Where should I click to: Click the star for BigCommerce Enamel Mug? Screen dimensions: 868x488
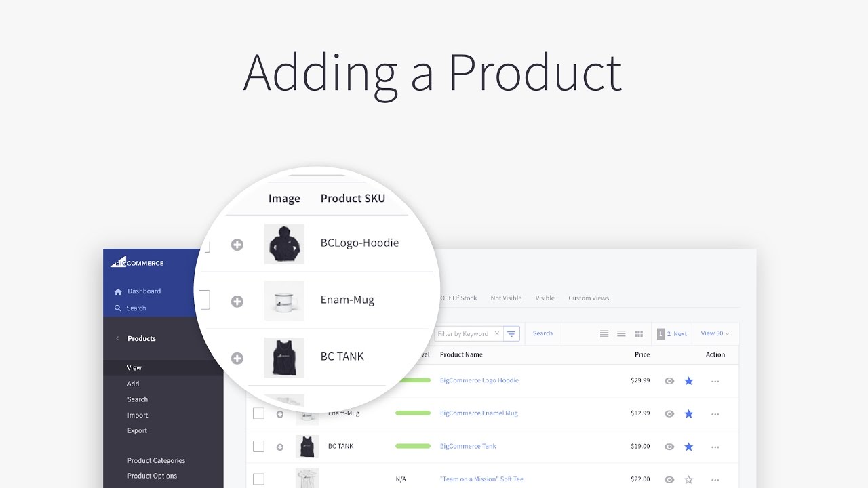pyautogui.click(x=689, y=413)
